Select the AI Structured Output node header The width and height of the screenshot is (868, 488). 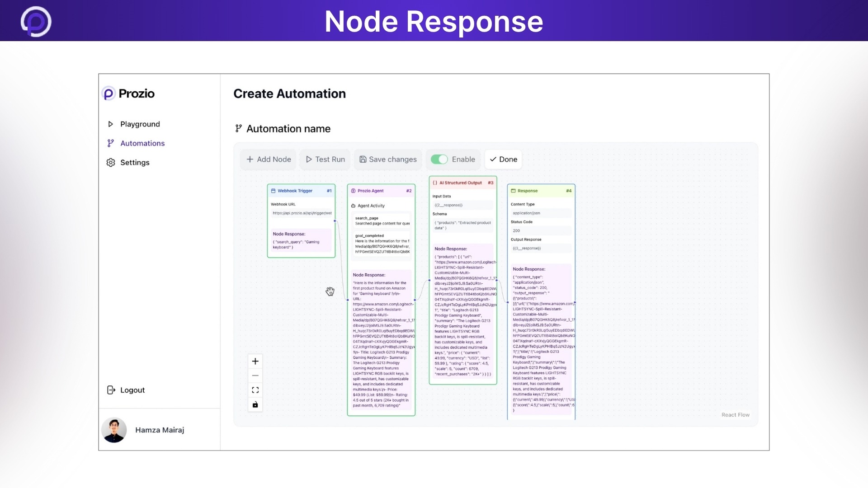(462, 183)
